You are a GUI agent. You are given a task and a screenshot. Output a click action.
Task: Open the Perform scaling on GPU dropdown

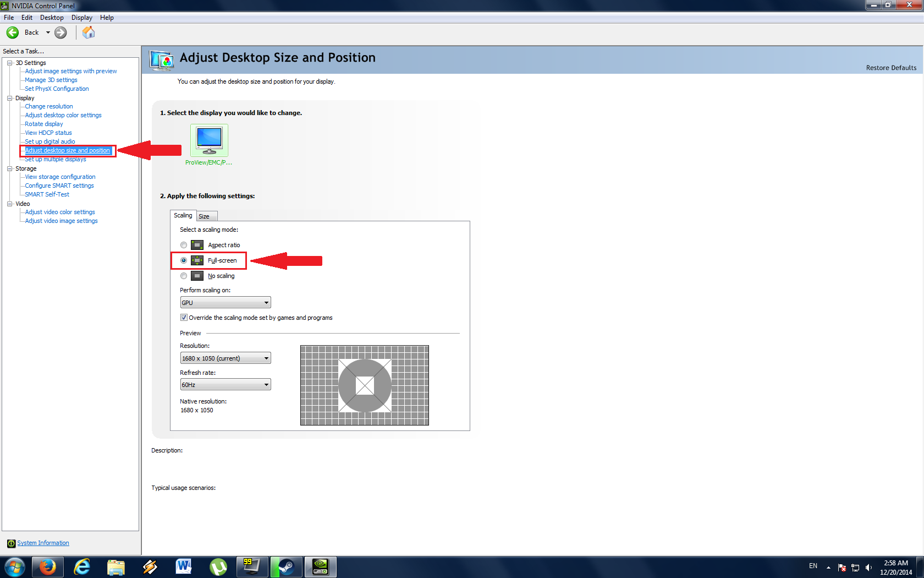pos(226,303)
